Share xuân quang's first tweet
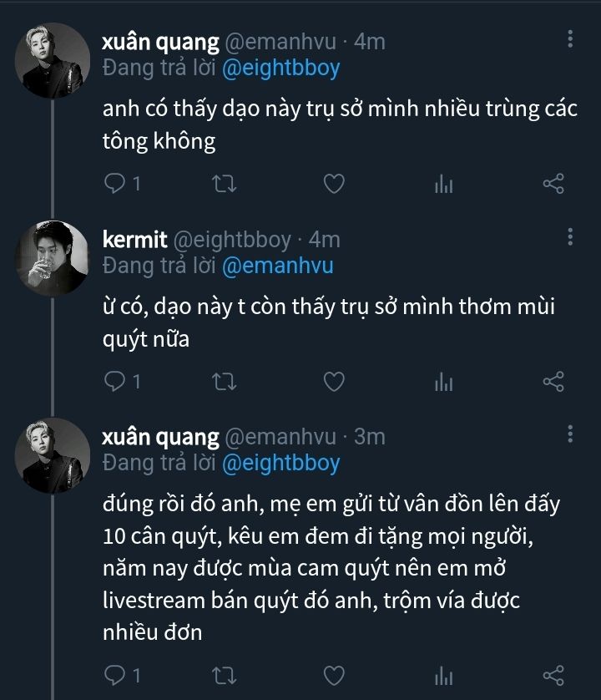The width and height of the screenshot is (601, 700). pos(553,184)
